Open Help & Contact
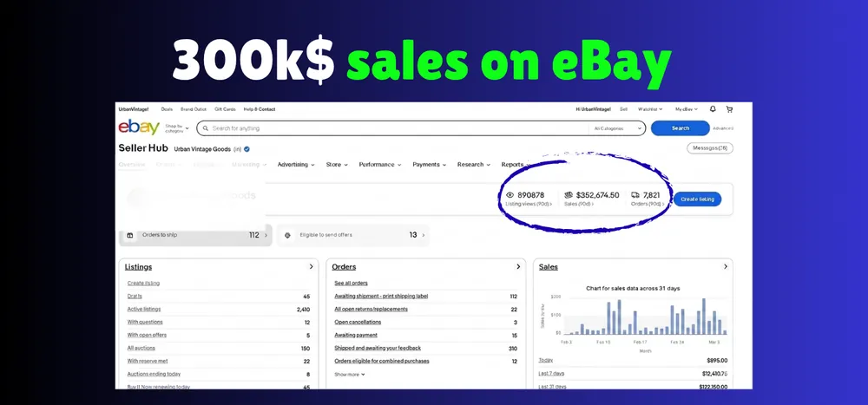The image size is (868, 405). click(260, 109)
